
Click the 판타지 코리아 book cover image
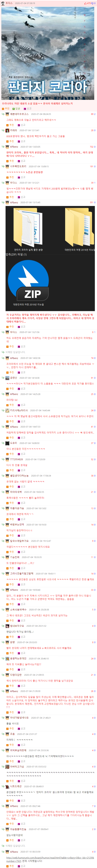[x=48, y=53]
